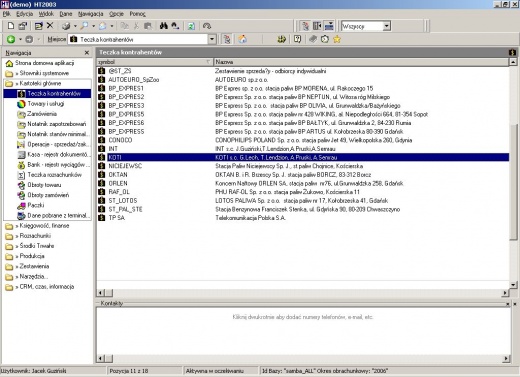Select Towary i usługi in navigation tree
The image size is (520, 377).
point(46,104)
